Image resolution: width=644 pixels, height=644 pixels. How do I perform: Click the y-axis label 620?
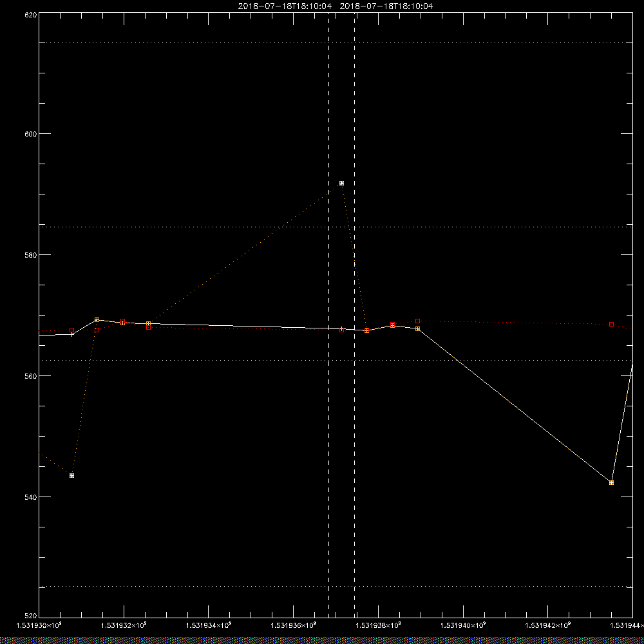pyautogui.click(x=31, y=14)
